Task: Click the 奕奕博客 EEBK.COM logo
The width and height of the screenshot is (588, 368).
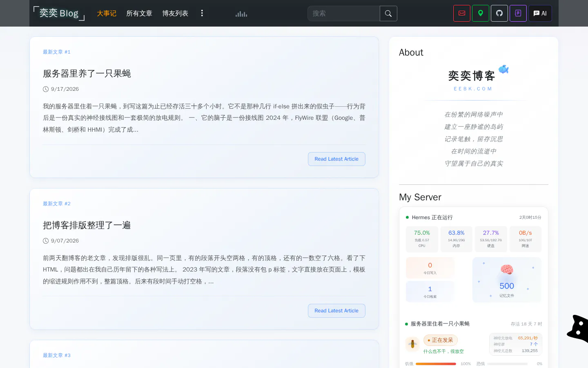Action: 472,81
